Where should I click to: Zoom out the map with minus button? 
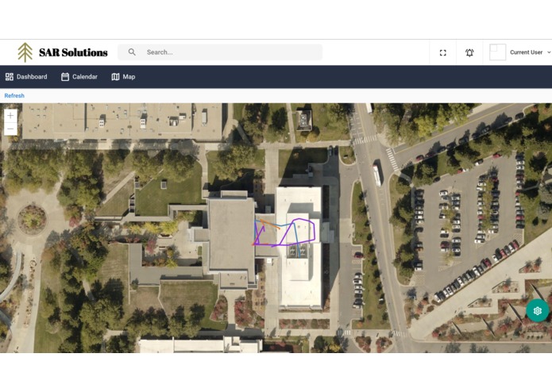tap(10, 129)
